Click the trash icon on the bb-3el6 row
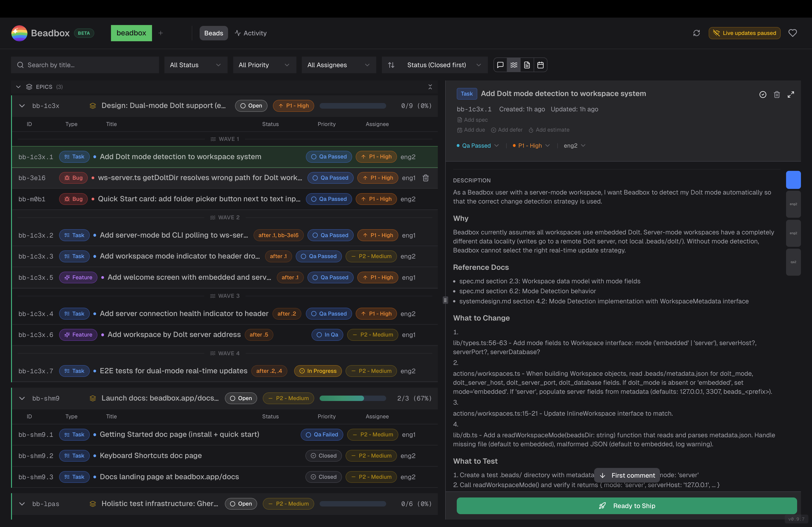Image resolution: width=812 pixels, height=527 pixels. pyautogui.click(x=425, y=178)
